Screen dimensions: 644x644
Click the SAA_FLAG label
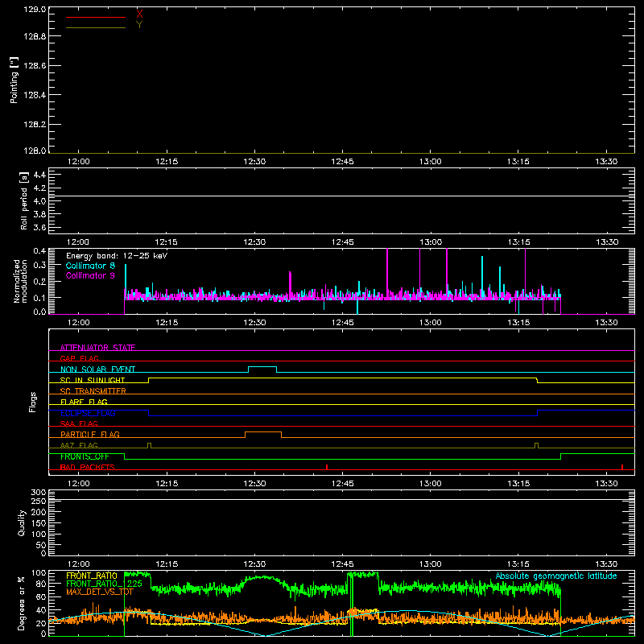click(x=79, y=423)
